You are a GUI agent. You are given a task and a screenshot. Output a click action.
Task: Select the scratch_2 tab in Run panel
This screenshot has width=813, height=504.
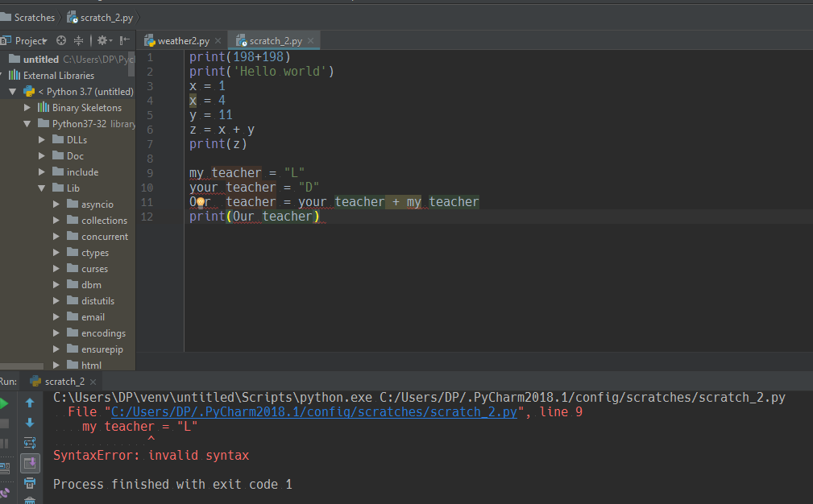[x=64, y=382]
